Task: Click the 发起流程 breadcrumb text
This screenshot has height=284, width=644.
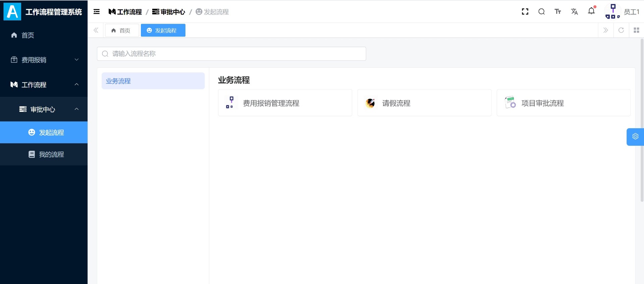Action: 216,12
